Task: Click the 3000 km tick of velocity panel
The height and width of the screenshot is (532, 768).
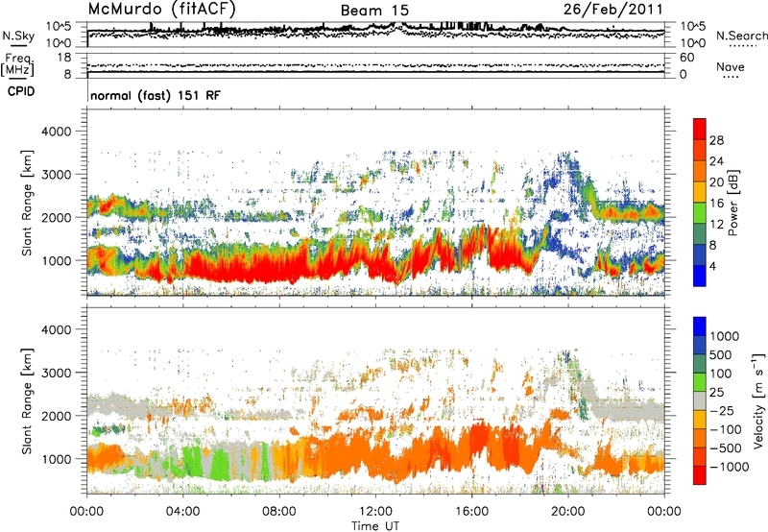Action: click(56, 373)
